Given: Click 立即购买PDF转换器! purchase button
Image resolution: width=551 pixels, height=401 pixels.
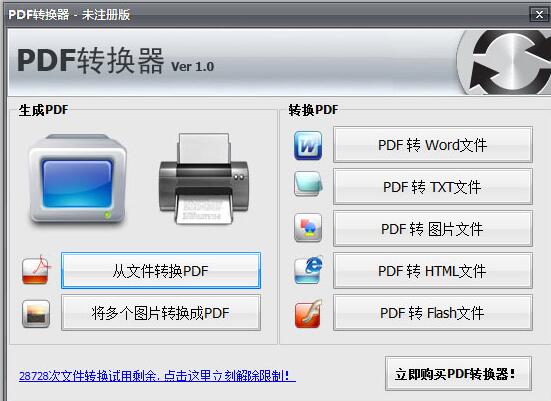Looking at the screenshot, I should click(458, 374).
